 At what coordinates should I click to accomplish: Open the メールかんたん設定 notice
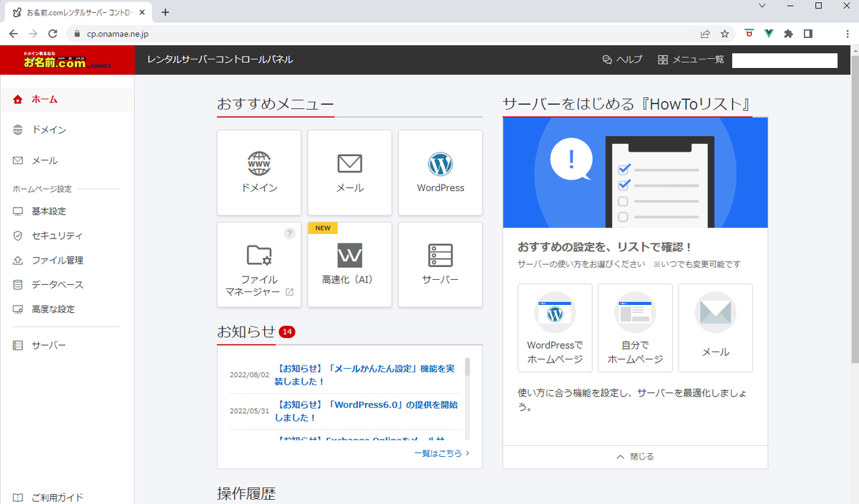(x=364, y=375)
